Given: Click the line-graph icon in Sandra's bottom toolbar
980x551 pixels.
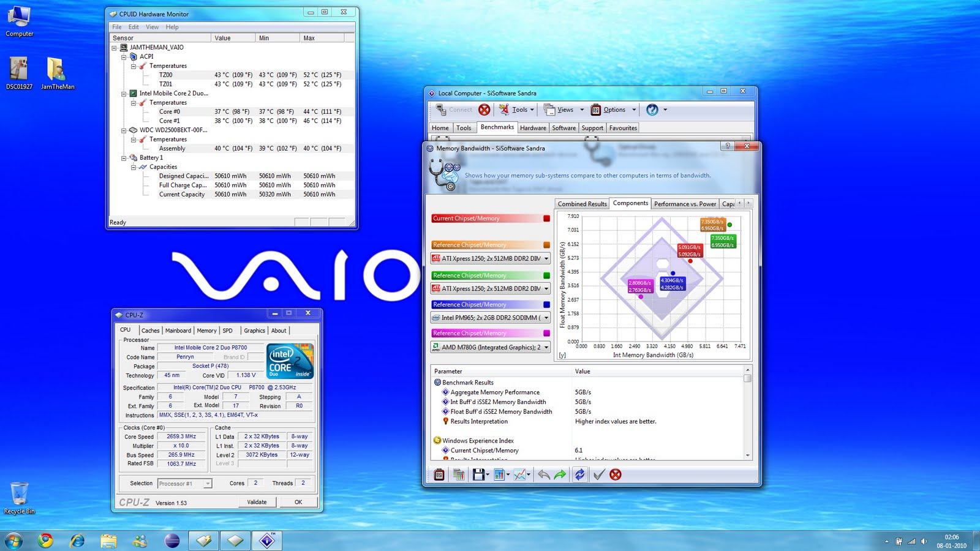Looking at the screenshot, I should pos(520,474).
